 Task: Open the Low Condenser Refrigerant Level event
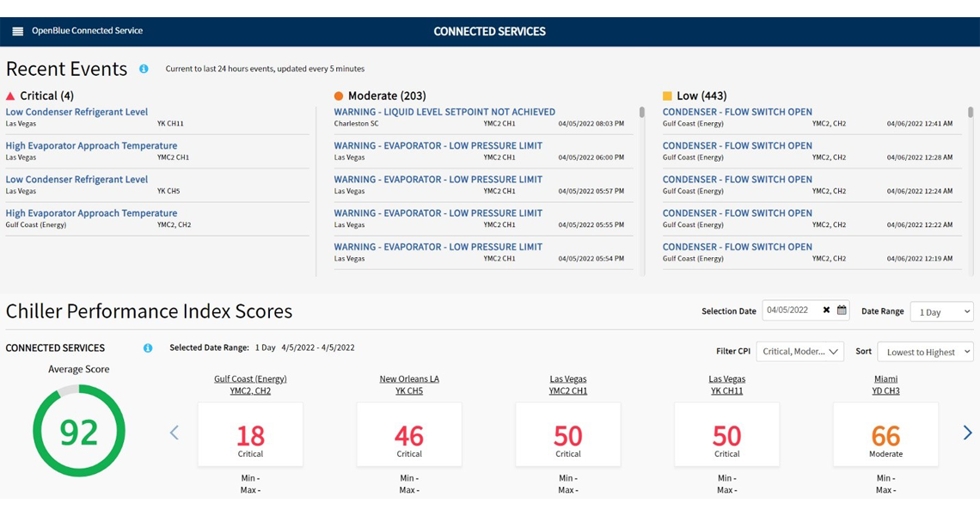(77, 112)
